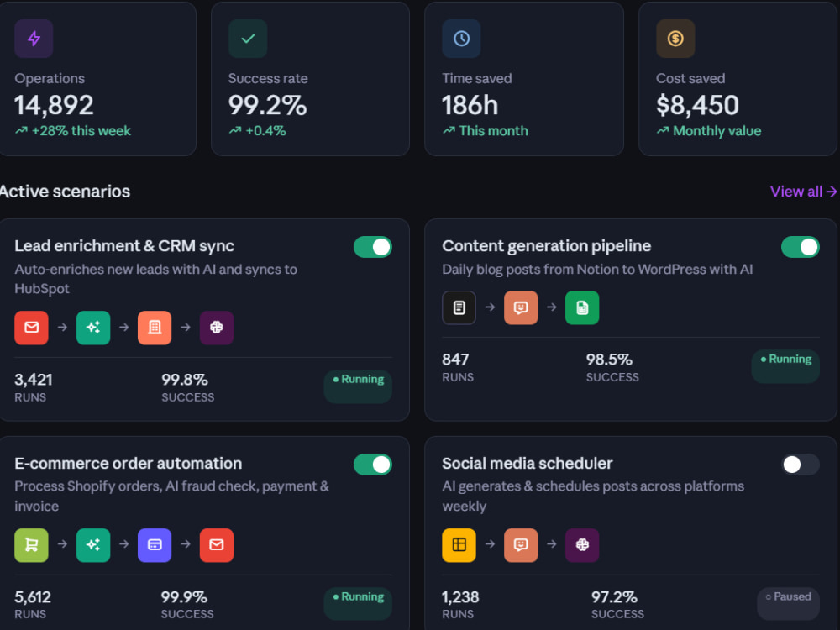
Task: Click the purple lightning Operations icon
Action: [34, 39]
